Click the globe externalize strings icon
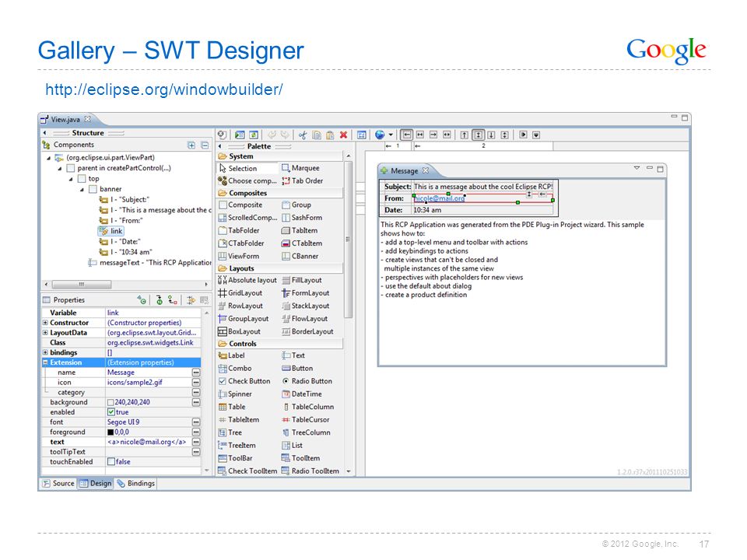This screenshot has height=560, width=747. (x=380, y=135)
